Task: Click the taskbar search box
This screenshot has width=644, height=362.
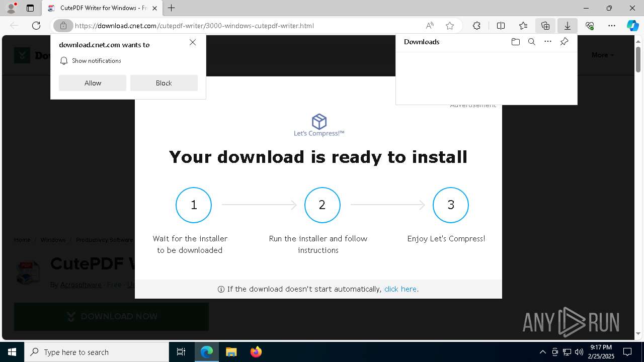Action: click(97, 352)
